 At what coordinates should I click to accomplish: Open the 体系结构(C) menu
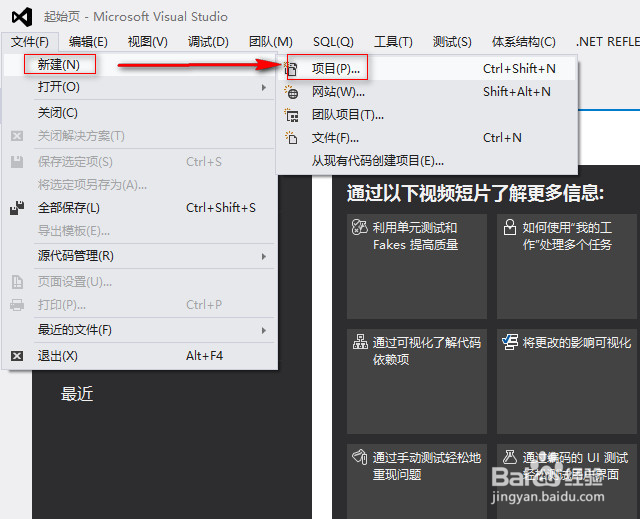click(x=524, y=42)
